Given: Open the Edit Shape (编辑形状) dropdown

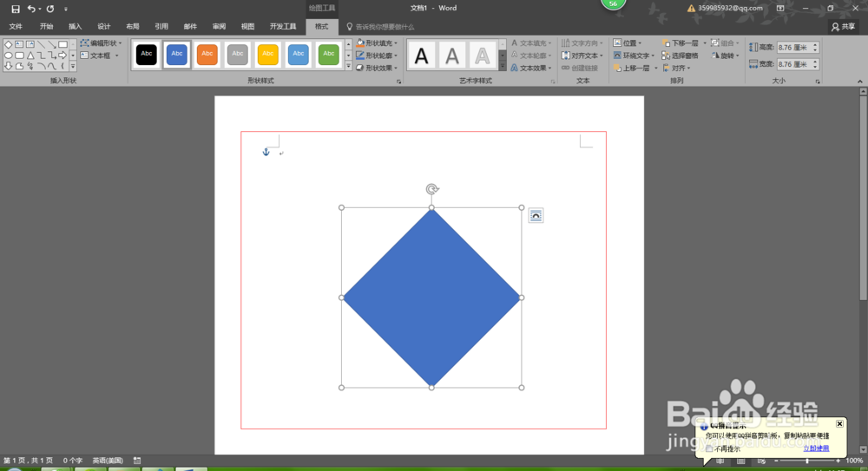Looking at the screenshot, I should pos(101,43).
